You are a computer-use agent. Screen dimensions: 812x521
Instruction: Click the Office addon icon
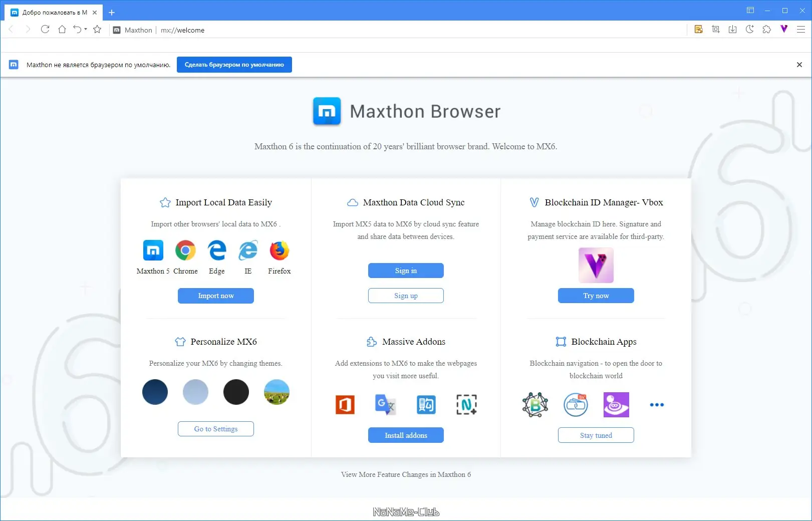pyautogui.click(x=345, y=405)
